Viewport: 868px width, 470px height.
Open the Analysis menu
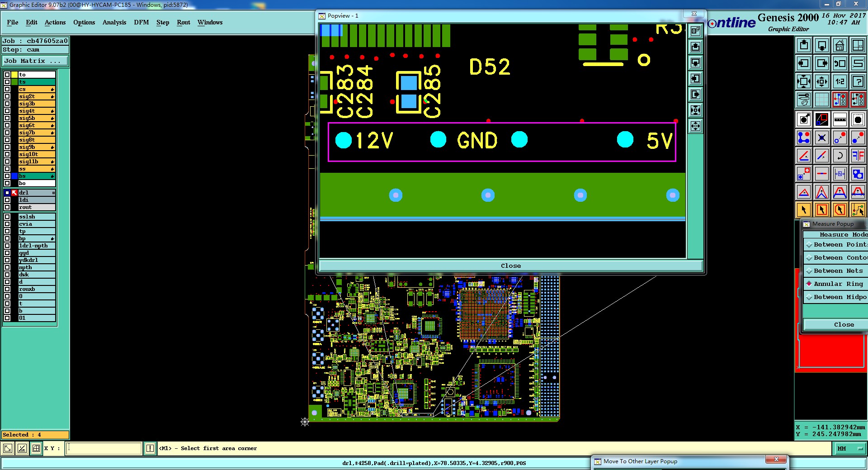click(114, 22)
